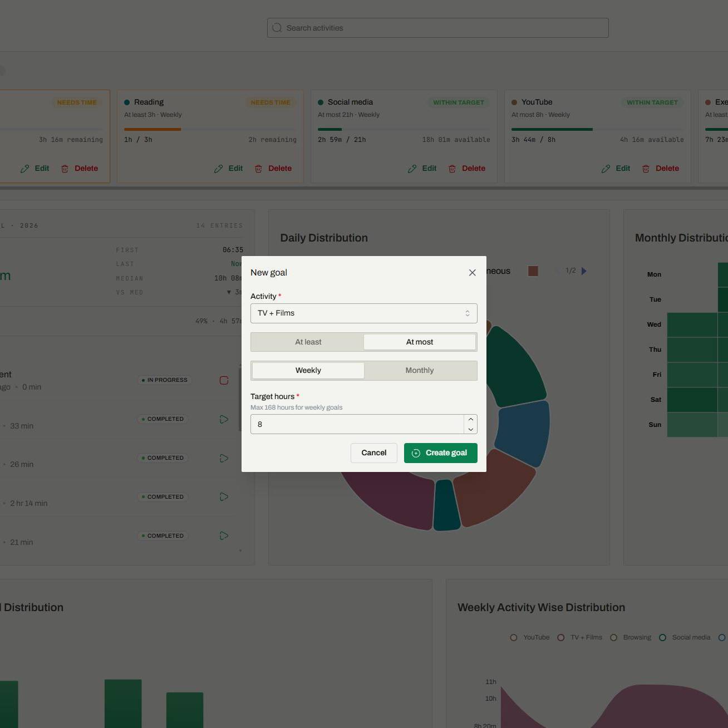Click the YouTube goal progress bar

pos(598,129)
